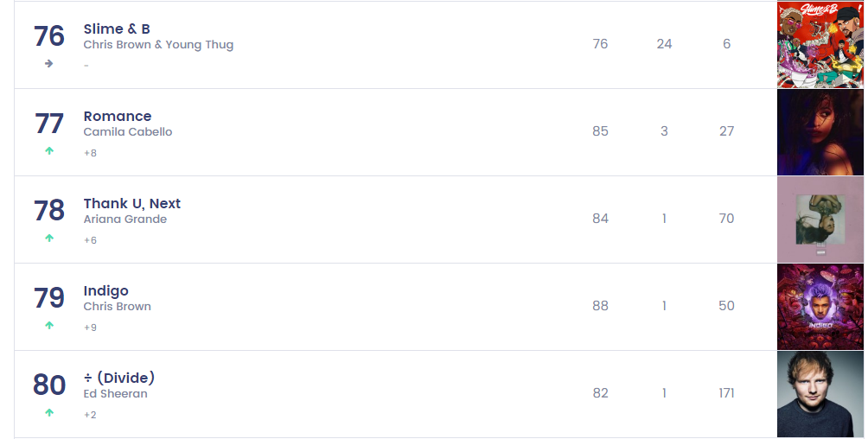Image resolution: width=868 pixels, height=439 pixels.
Task: Click the Romance album title link
Action: [x=118, y=117]
